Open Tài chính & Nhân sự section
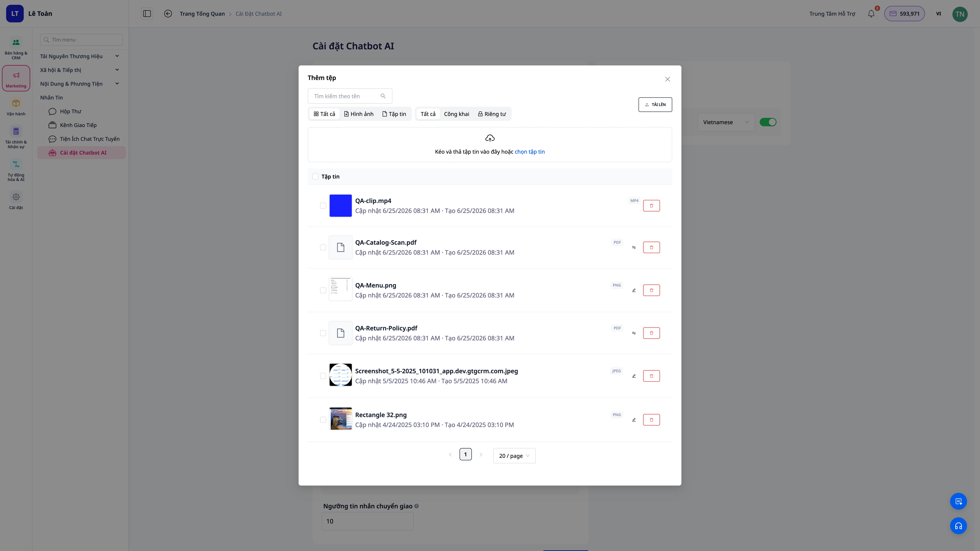The image size is (980, 551). (x=16, y=137)
